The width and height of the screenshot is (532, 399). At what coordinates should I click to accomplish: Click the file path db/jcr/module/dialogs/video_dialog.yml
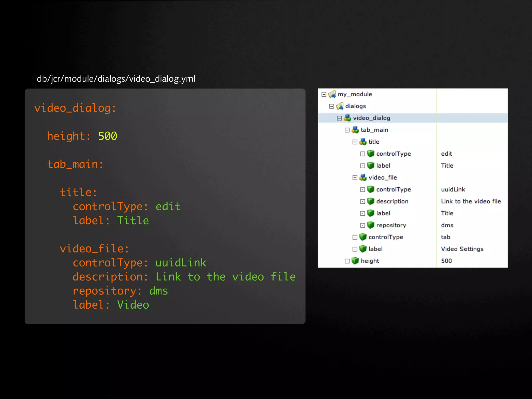116,79
